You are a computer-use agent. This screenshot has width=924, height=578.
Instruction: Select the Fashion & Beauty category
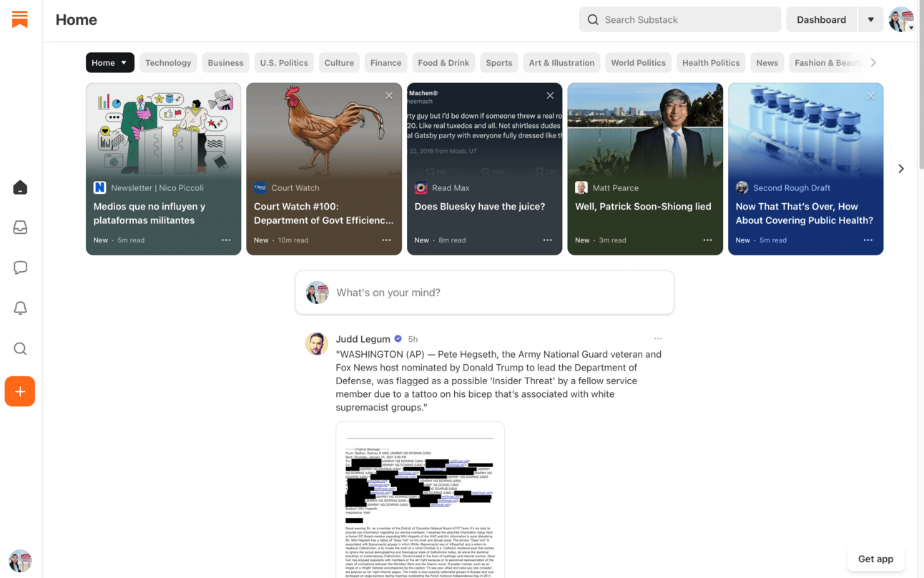point(828,63)
